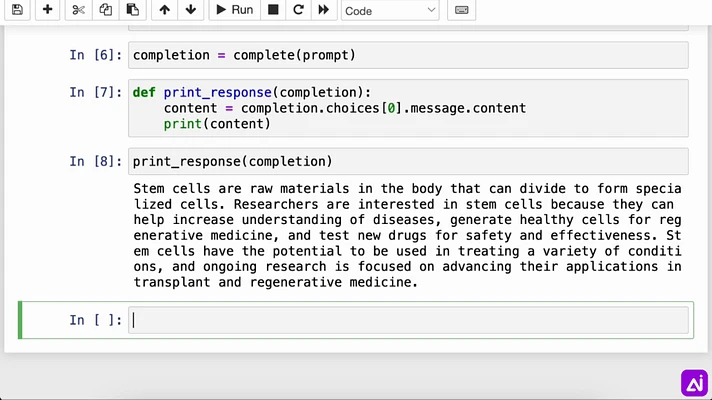Click the output line 'transplant and regenerative medicine.'
Screen dimensions: 712x400
coord(275,282)
